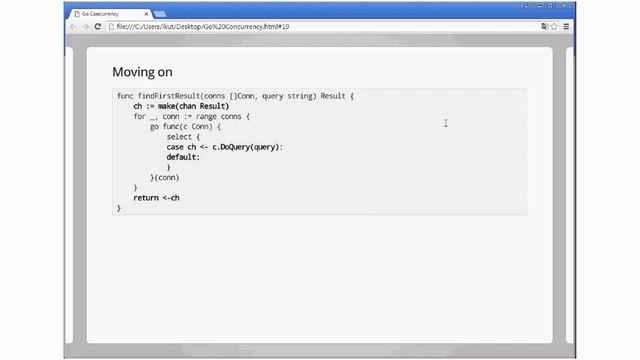Select the Go Concurrency tab
This screenshot has width=640, height=360.
pyautogui.click(x=110, y=14)
